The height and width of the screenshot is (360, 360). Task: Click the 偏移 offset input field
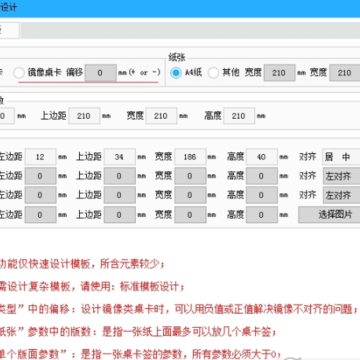(x=100, y=73)
